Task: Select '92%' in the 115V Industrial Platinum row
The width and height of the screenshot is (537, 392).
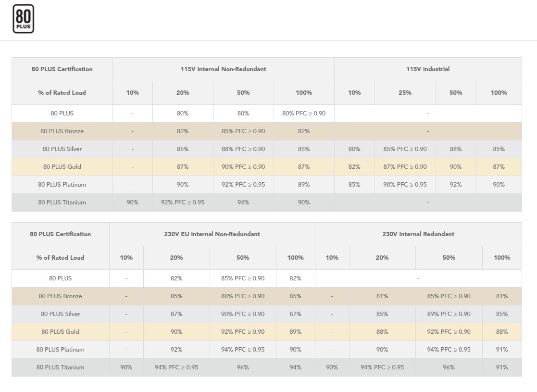Action: (455, 185)
